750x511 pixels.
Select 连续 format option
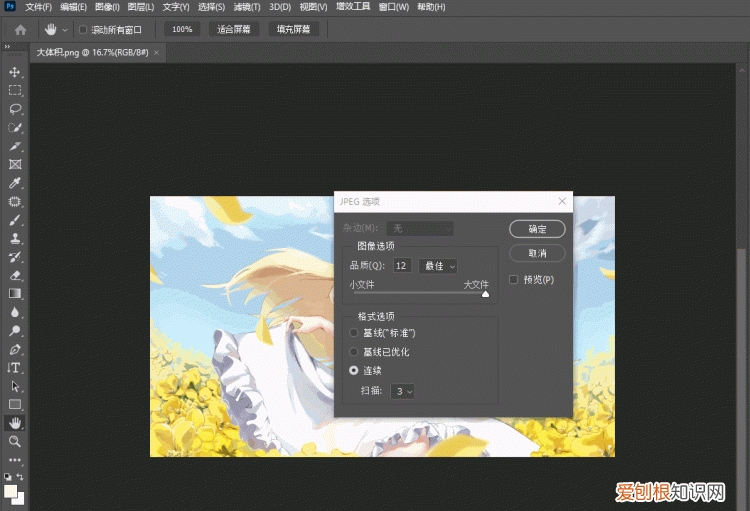[354, 370]
